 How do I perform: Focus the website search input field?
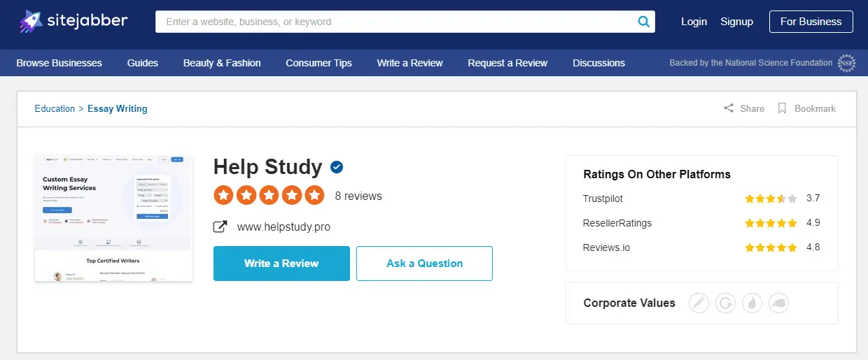[x=397, y=22]
